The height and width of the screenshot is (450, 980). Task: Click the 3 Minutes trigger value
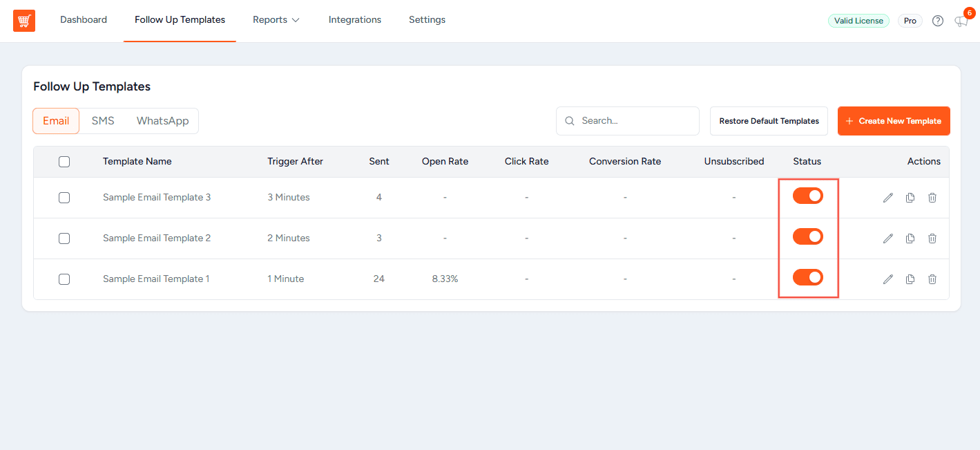(289, 198)
